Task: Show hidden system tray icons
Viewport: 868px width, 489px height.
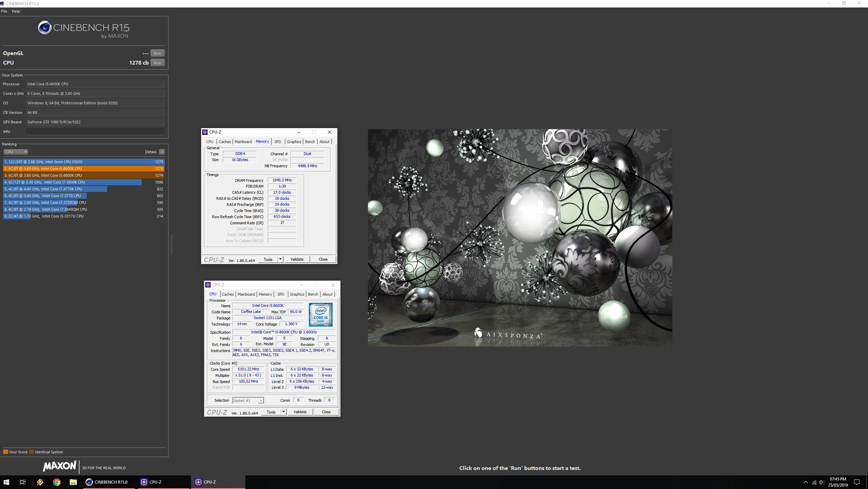Action: 805,482
